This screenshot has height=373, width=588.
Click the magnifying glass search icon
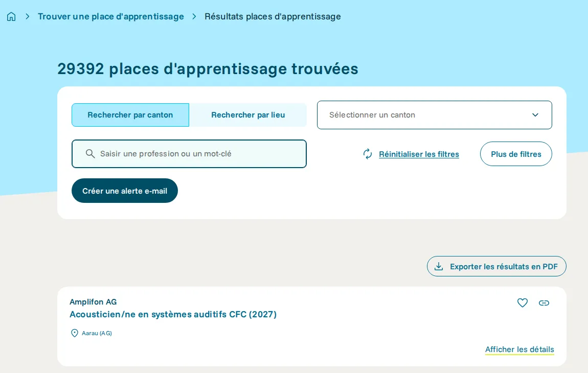(90, 154)
